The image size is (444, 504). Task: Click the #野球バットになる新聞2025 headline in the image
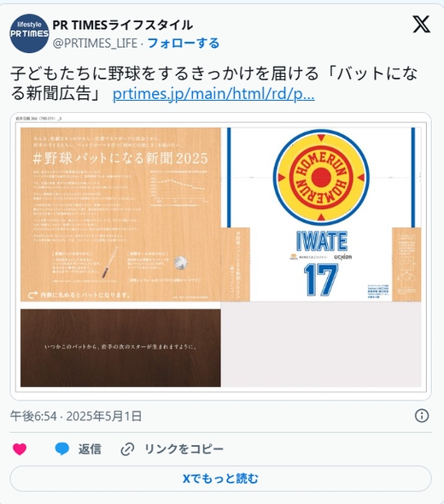coord(120,158)
